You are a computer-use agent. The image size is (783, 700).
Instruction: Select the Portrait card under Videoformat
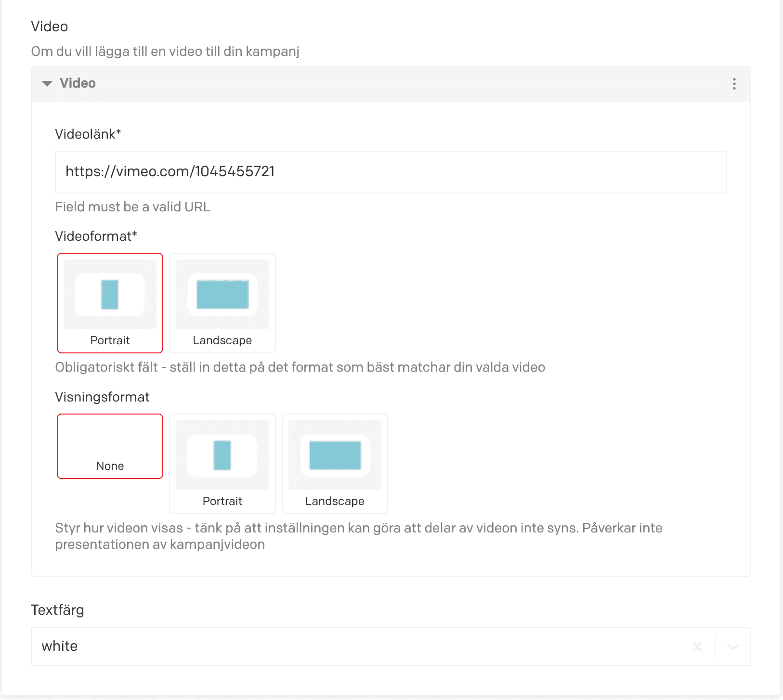(110, 303)
